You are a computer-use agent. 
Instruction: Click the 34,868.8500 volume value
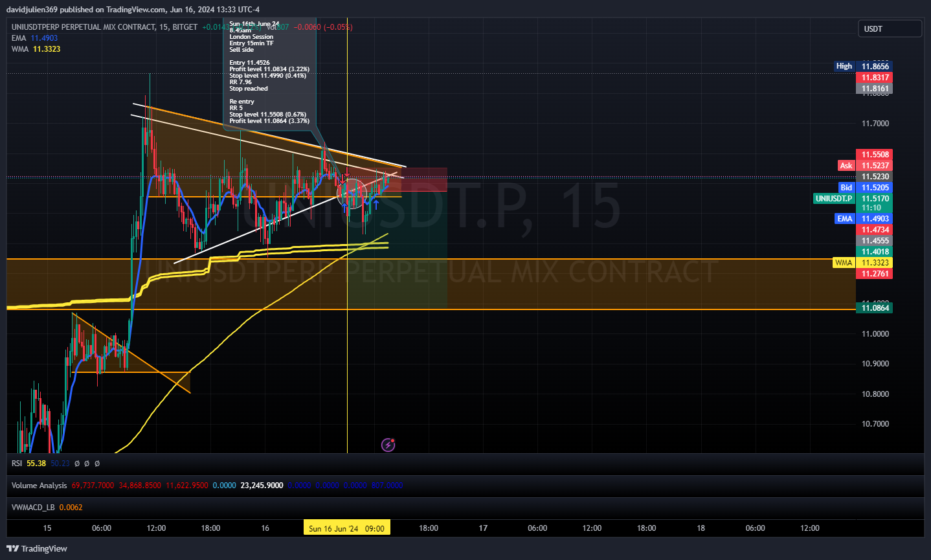[140, 486]
